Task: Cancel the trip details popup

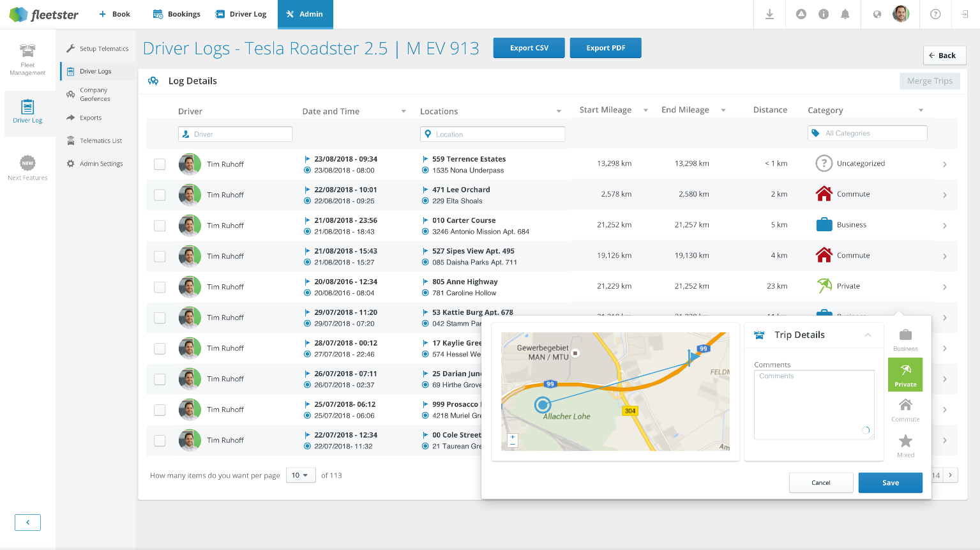Action: coord(821,483)
